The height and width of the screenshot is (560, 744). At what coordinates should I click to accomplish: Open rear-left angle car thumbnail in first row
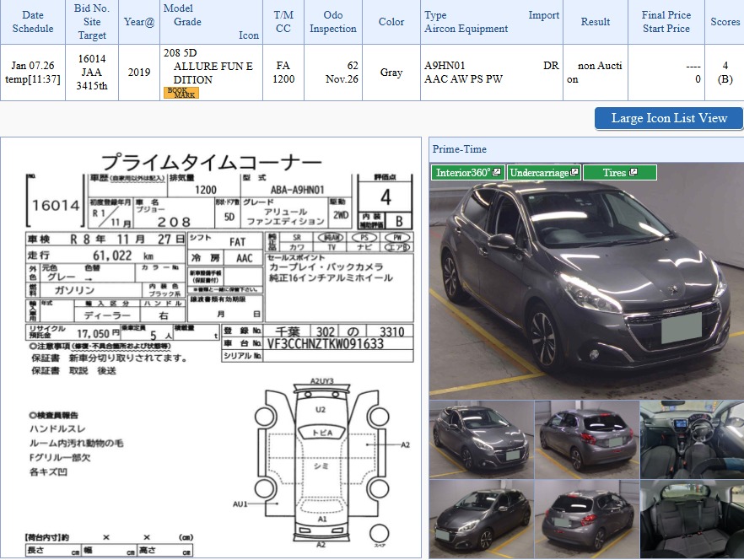click(587, 439)
